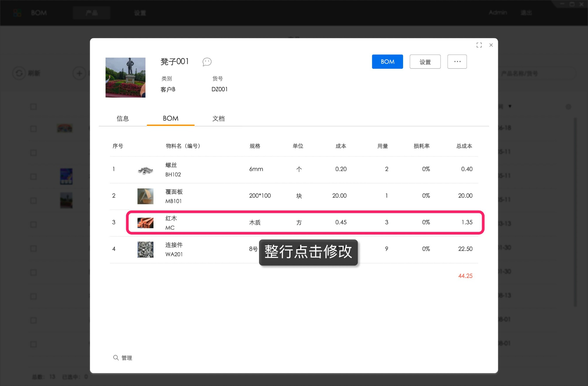Click the total cost 20.00 in 覆面板 row
Image resolution: width=588 pixels, height=386 pixels.
(465, 196)
